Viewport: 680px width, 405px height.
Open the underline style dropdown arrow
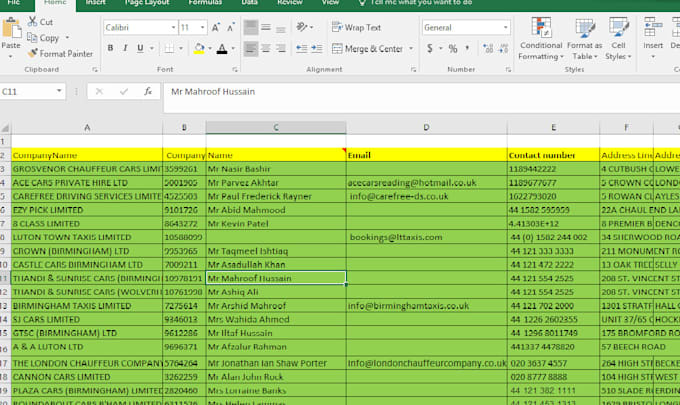[152, 48]
